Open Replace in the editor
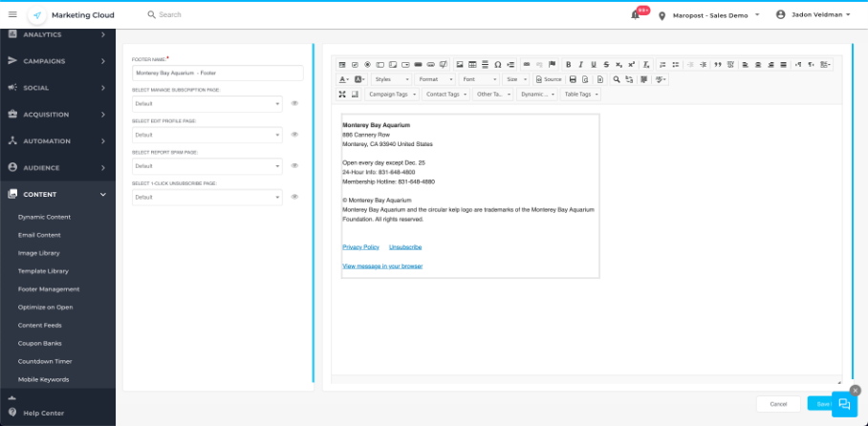The height and width of the screenshot is (426, 868). pyautogui.click(x=629, y=79)
